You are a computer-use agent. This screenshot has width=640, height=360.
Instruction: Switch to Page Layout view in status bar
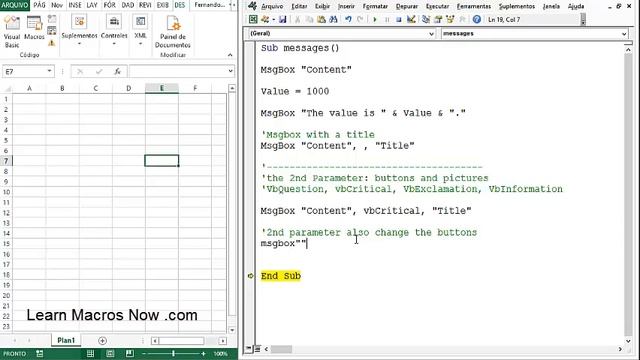[x=110, y=353]
